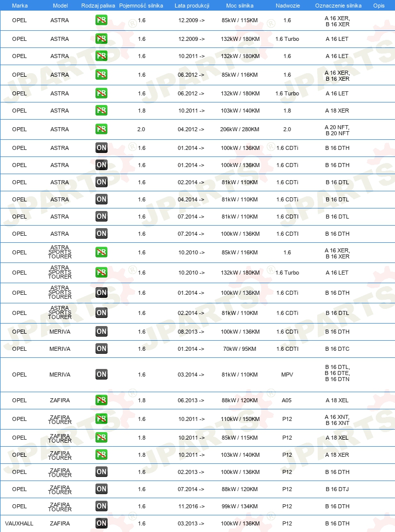Image resolution: width=395 pixels, height=532 pixels.
Task: Click the ON diesel icon in the Meriva MPV row
Action: click(101, 375)
